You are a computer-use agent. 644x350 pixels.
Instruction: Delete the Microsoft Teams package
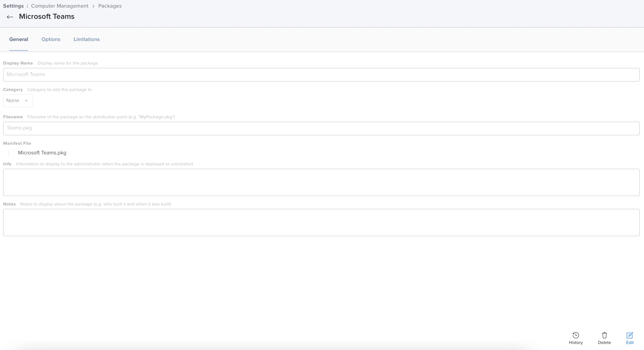[604, 338]
